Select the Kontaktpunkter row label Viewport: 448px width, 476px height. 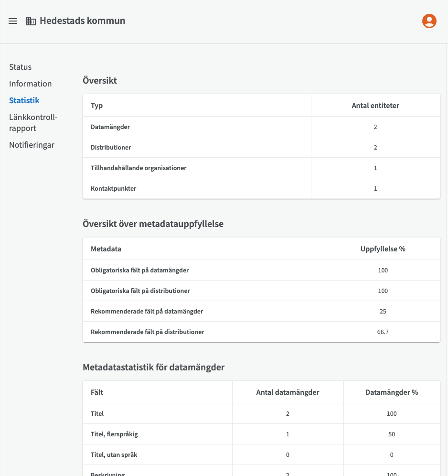114,188
